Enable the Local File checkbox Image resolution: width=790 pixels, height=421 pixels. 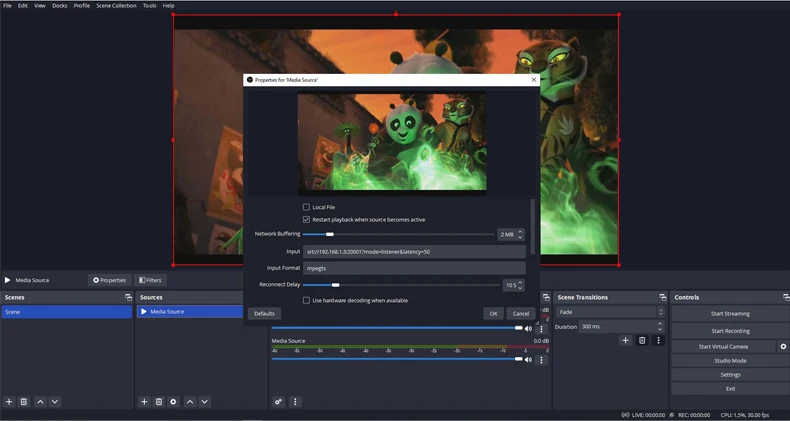click(x=306, y=207)
